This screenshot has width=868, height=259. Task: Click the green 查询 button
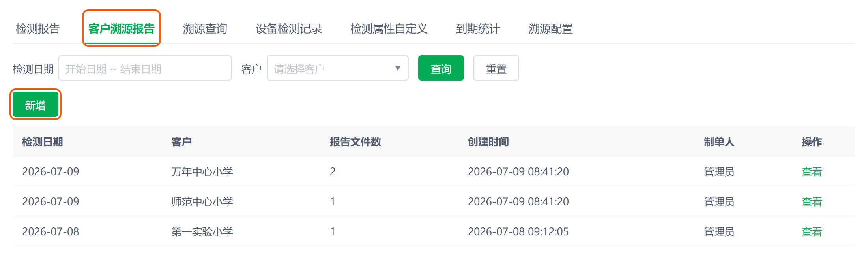pyautogui.click(x=441, y=68)
